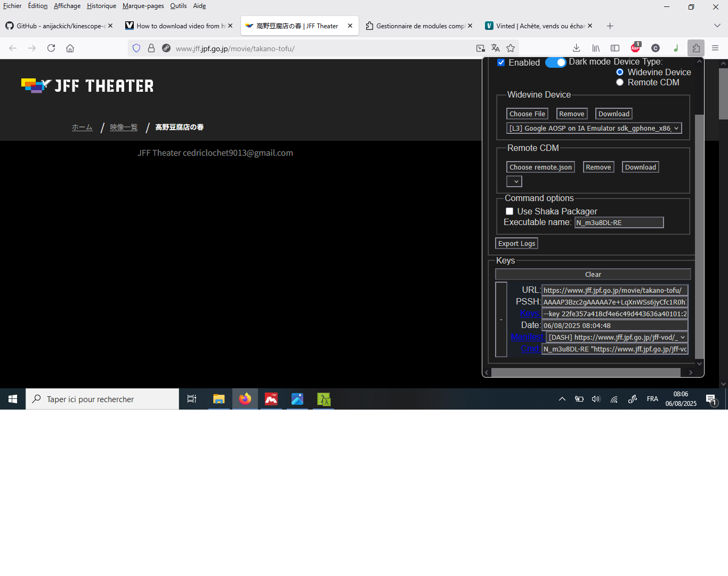Open the Firefox hamburger application menu
The height and width of the screenshot is (576, 728).
tap(715, 48)
